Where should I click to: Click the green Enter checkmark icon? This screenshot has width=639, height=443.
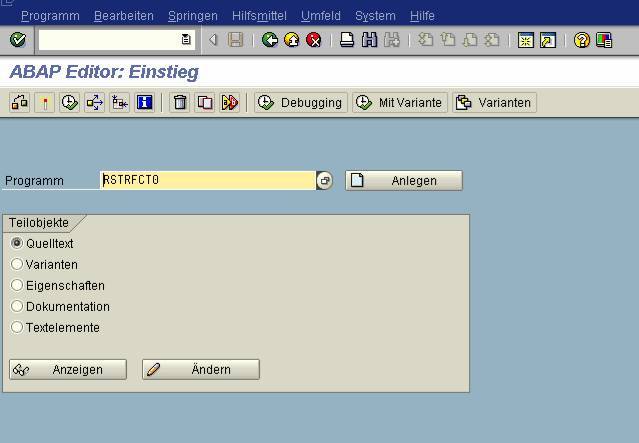click(17, 40)
